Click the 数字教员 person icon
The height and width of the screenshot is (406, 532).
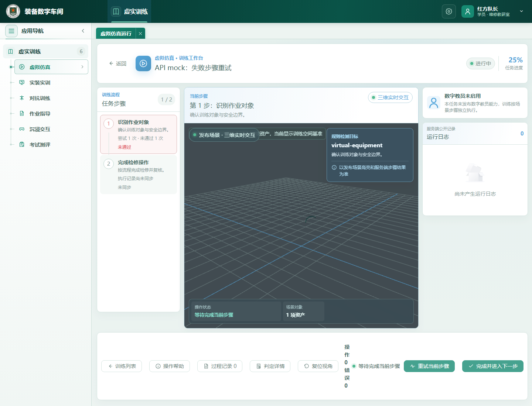(x=434, y=103)
